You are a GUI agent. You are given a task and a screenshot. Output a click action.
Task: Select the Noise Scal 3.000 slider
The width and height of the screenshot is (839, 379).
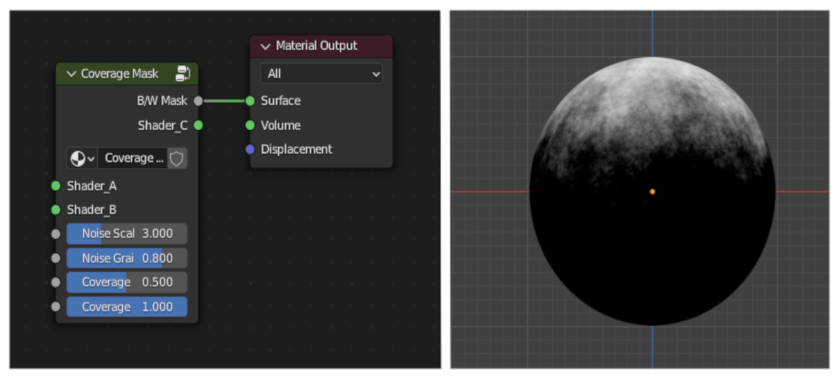[127, 234]
